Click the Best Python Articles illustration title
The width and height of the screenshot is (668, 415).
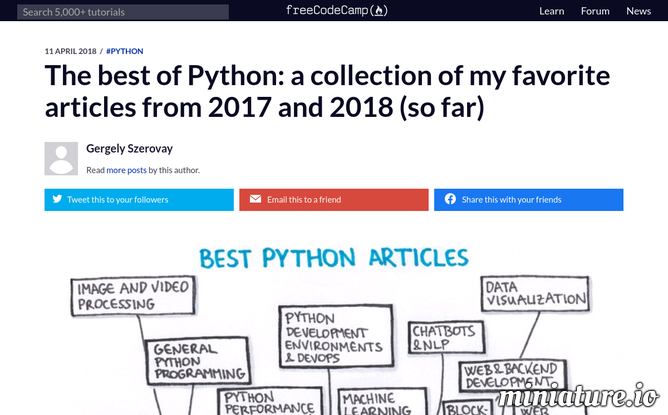(334, 258)
